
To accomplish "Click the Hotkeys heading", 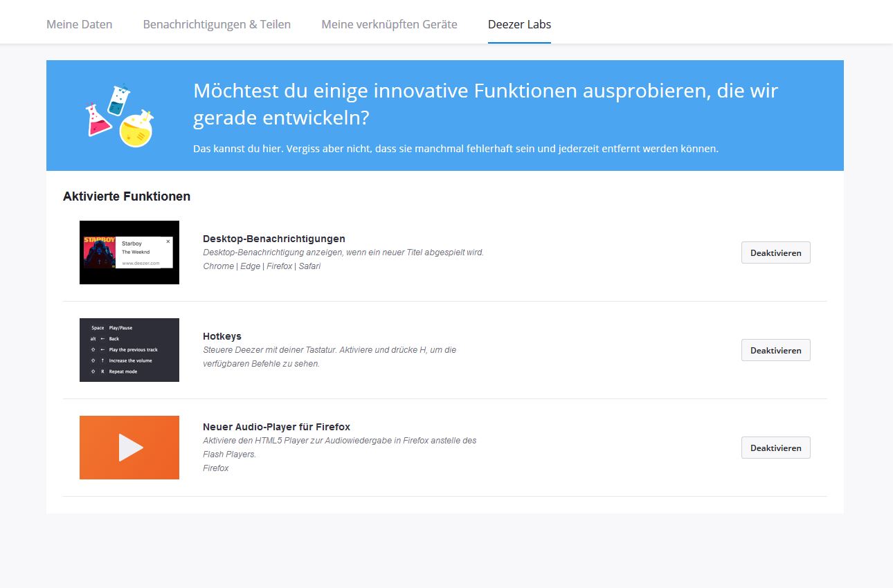I will 222,336.
